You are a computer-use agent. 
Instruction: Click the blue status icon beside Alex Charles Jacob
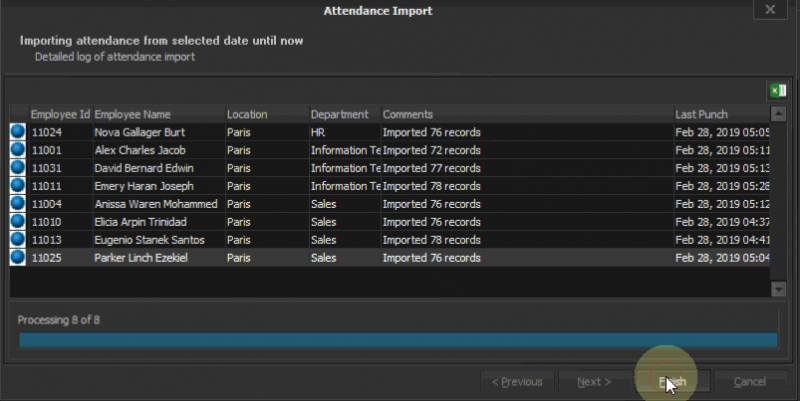[18, 150]
